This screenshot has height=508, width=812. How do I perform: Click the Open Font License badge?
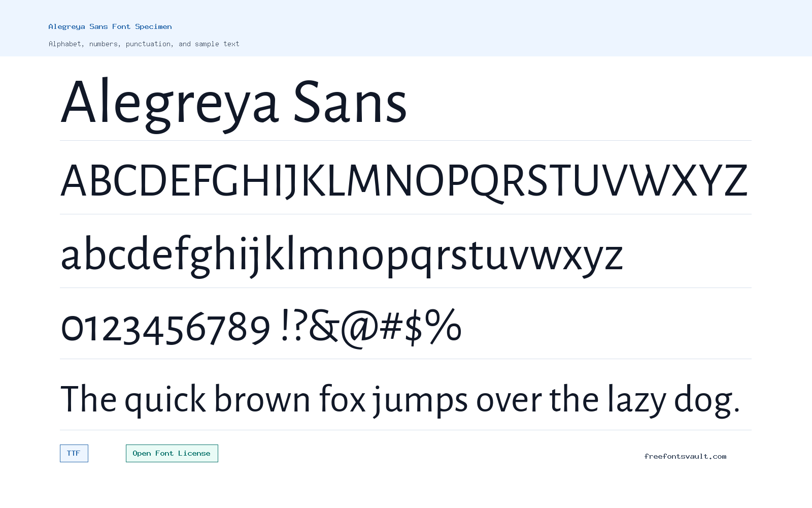tap(172, 453)
